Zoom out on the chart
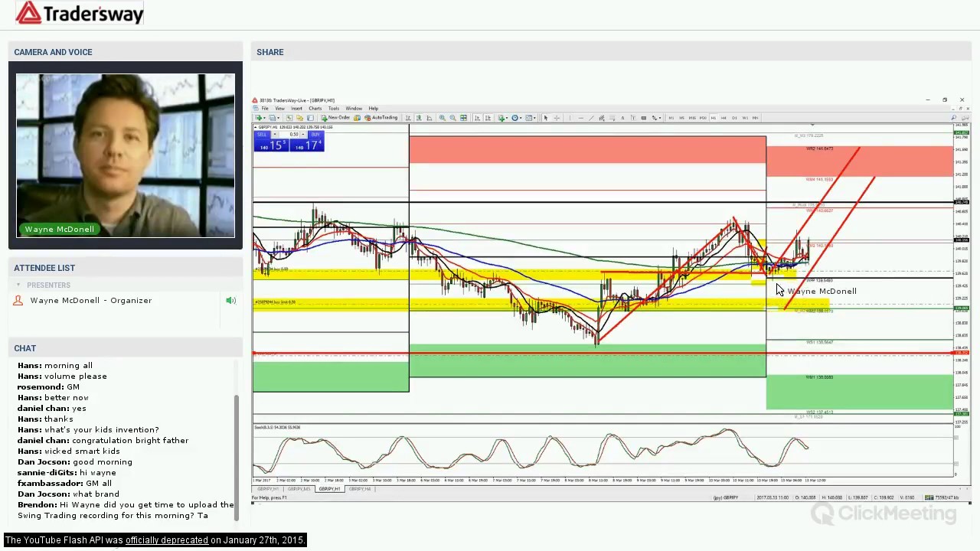The width and height of the screenshot is (980, 551). (x=452, y=117)
